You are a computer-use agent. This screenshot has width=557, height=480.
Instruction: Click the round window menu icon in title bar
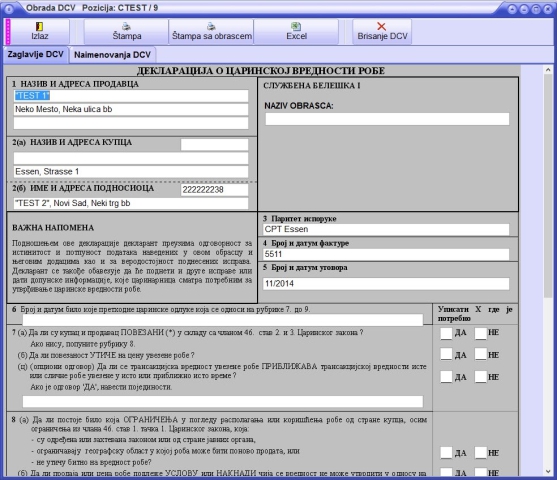pyautogui.click(x=9, y=9)
